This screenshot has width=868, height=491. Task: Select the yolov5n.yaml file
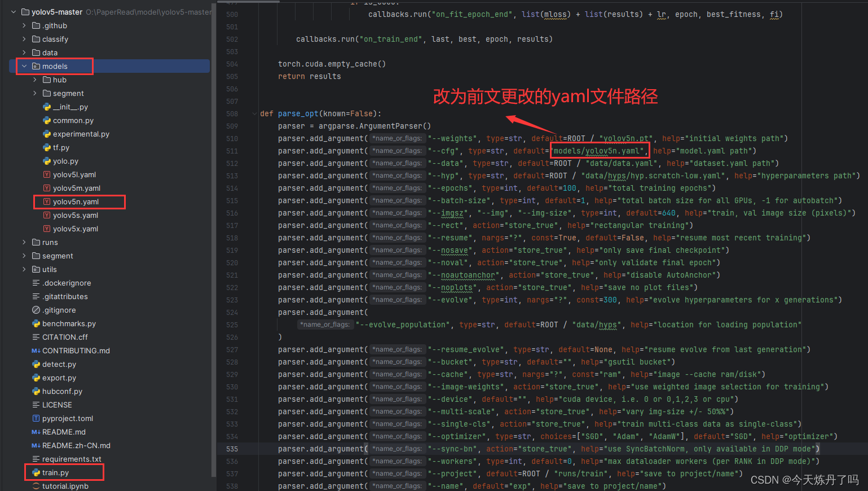(x=76, y=201)
